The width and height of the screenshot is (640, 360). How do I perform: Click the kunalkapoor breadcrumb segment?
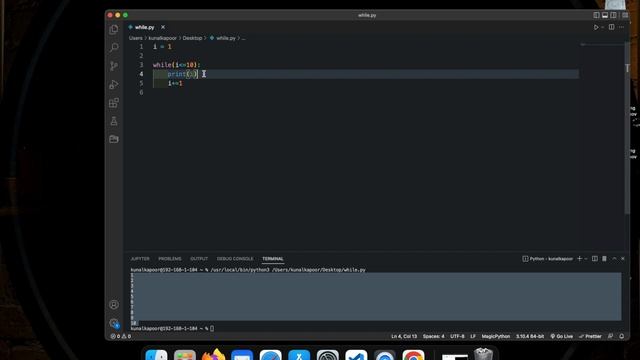(162, 38)
